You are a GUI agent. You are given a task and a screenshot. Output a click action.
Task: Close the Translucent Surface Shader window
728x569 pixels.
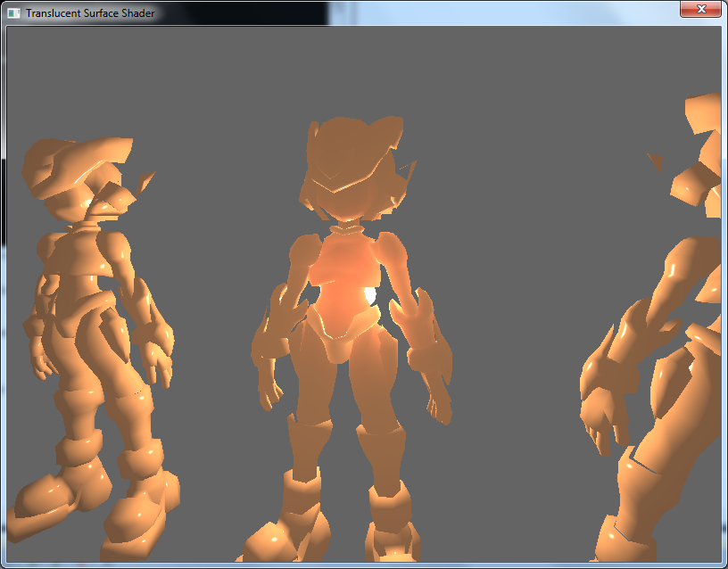point(701,9)
